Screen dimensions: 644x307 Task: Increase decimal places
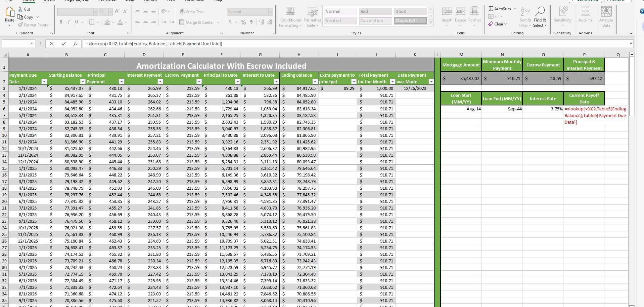(261, 22)
